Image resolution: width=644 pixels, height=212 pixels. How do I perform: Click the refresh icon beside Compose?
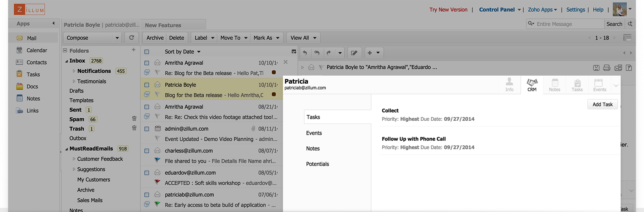(131, 38)
